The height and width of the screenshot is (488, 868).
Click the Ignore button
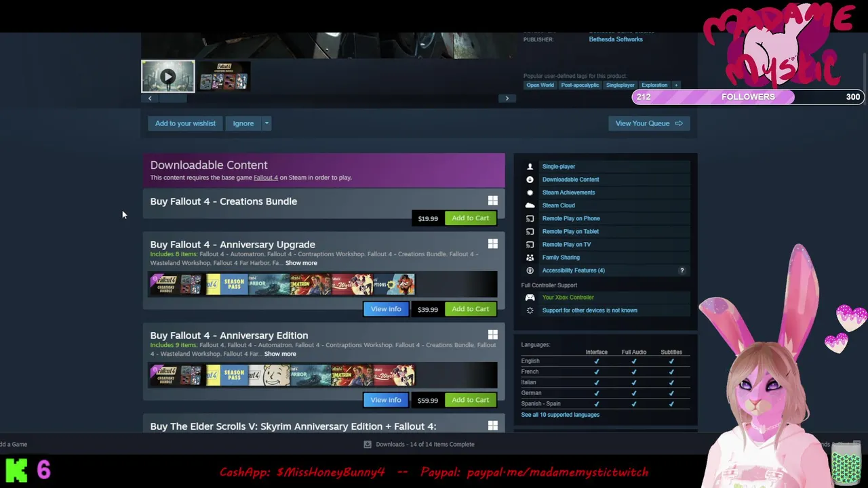[243, 123]
